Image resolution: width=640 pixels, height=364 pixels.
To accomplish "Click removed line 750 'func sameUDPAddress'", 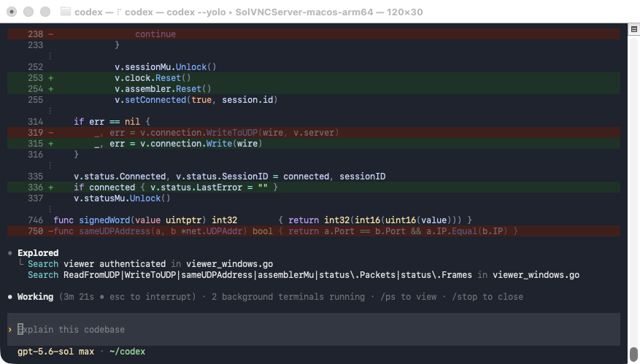I will coord(314,231).
